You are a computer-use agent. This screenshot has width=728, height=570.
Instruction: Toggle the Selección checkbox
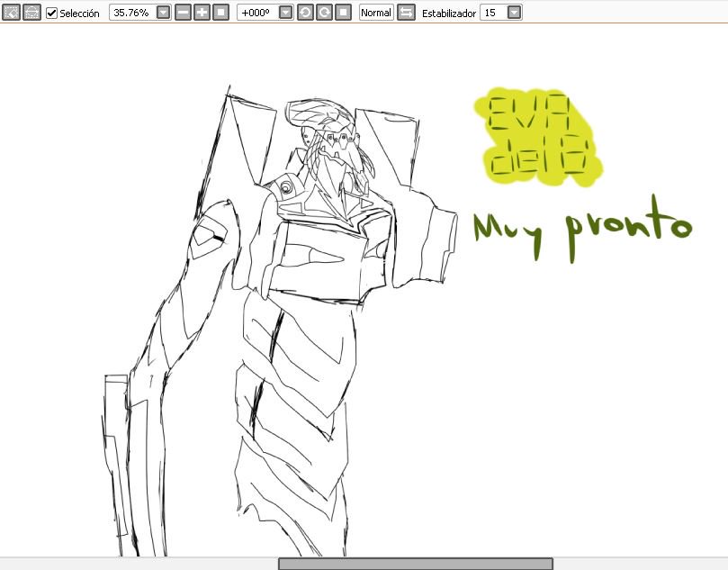51,13
